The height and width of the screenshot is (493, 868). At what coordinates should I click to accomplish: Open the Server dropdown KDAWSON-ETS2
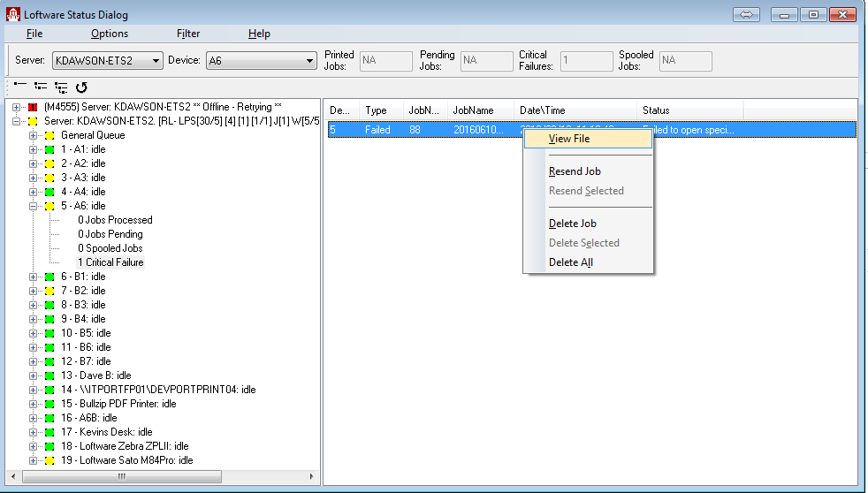107,60
